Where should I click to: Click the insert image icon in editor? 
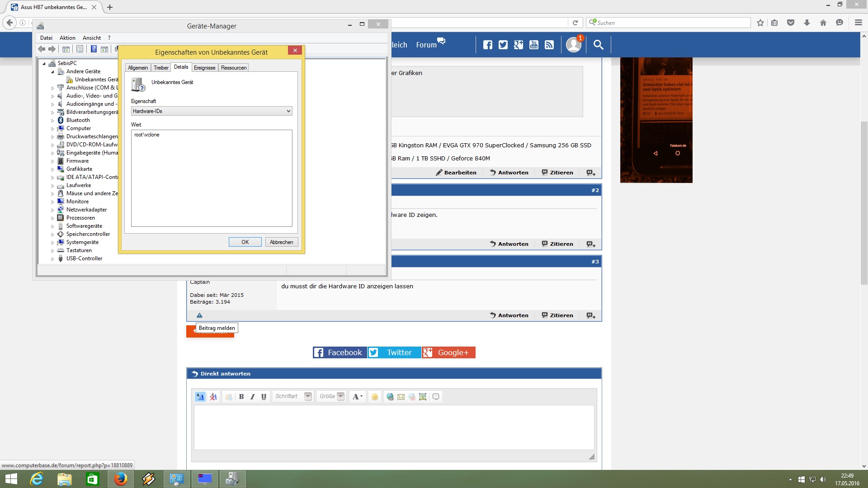coord(423,397)
